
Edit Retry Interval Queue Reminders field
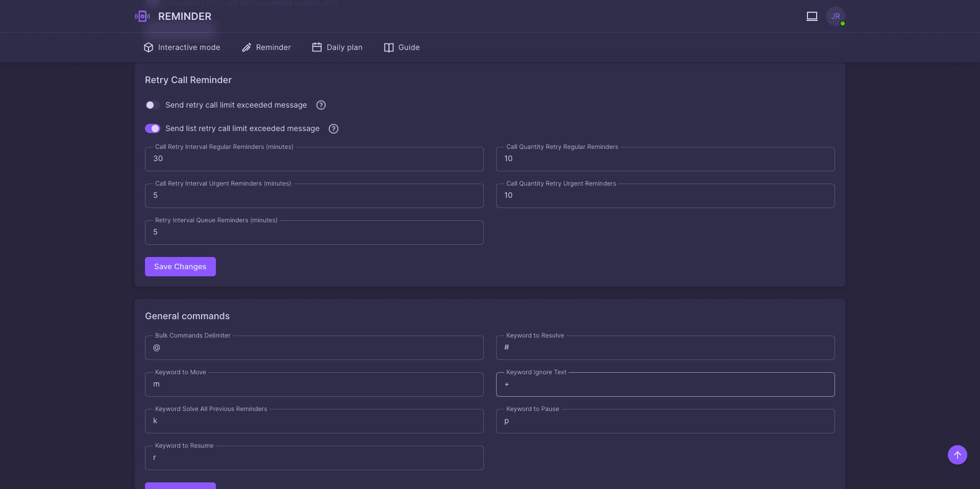pyautogui.click(x=314, y=233)
